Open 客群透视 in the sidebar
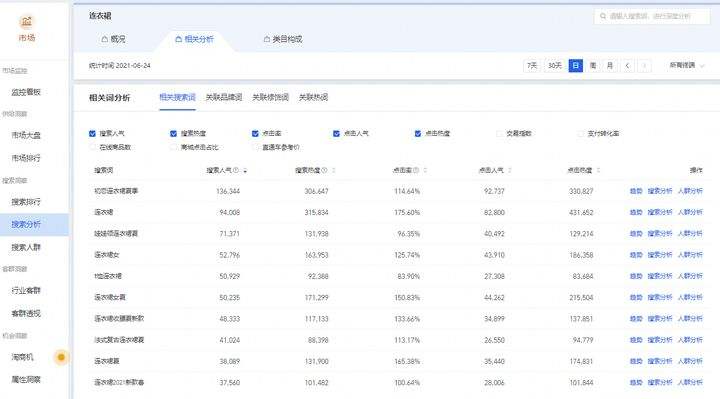The height and width of the screenshot is (399, 720). click(x=26, y=314)
